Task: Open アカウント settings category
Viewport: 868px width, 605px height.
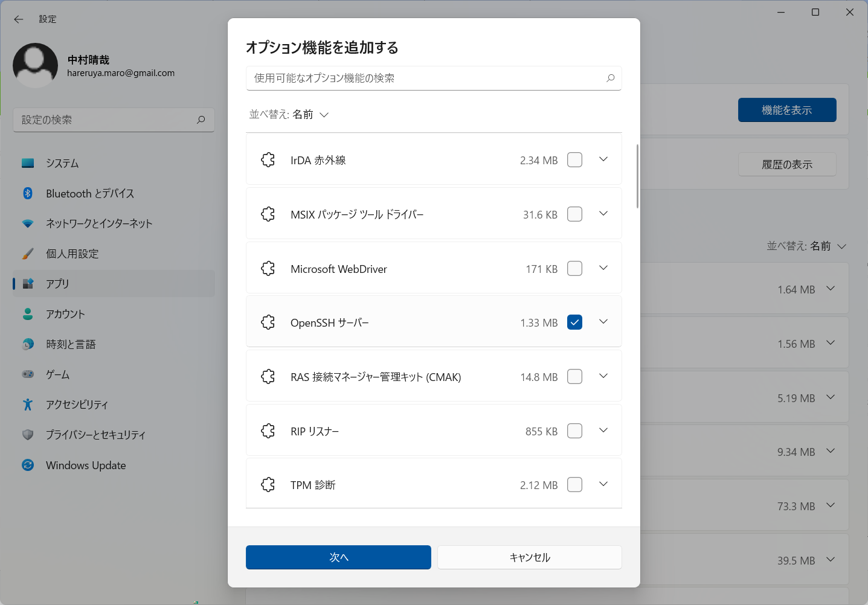Action: coord(114,314)
